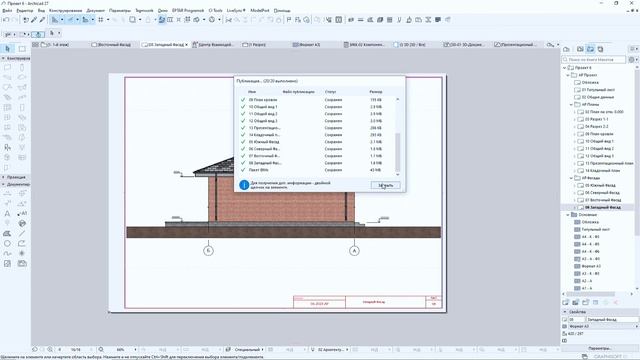Click the info icon in publishing dialog
The image size is (640, 360).
point(244,185)
